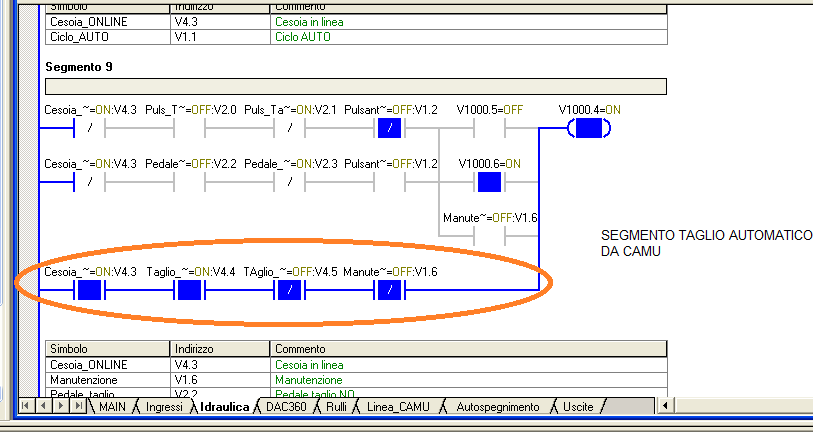Click the Manutenzione comment cell
The width and height of the screenshot is (813, 435).
click(x=468, y=380)
